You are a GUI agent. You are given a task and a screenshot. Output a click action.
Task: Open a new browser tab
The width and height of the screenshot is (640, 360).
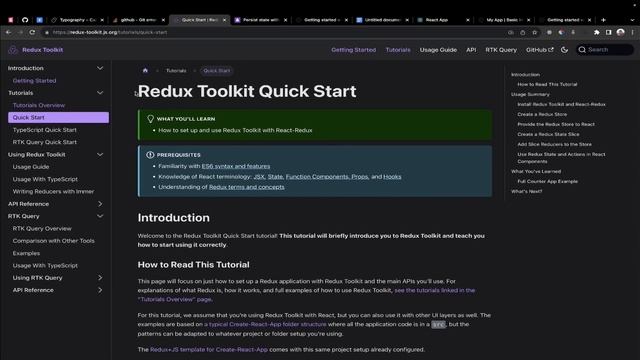pyautogui.click(x=603, y=20)
